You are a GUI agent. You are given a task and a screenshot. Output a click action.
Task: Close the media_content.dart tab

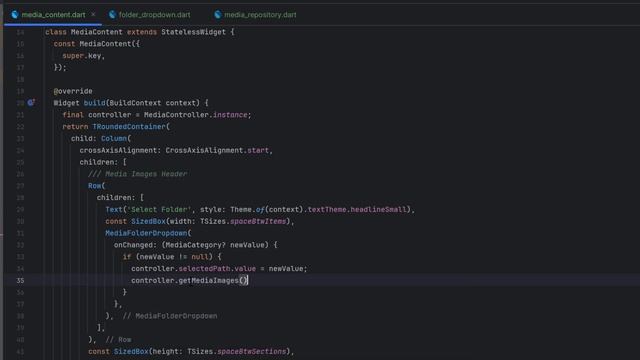[x=93, y=14]
